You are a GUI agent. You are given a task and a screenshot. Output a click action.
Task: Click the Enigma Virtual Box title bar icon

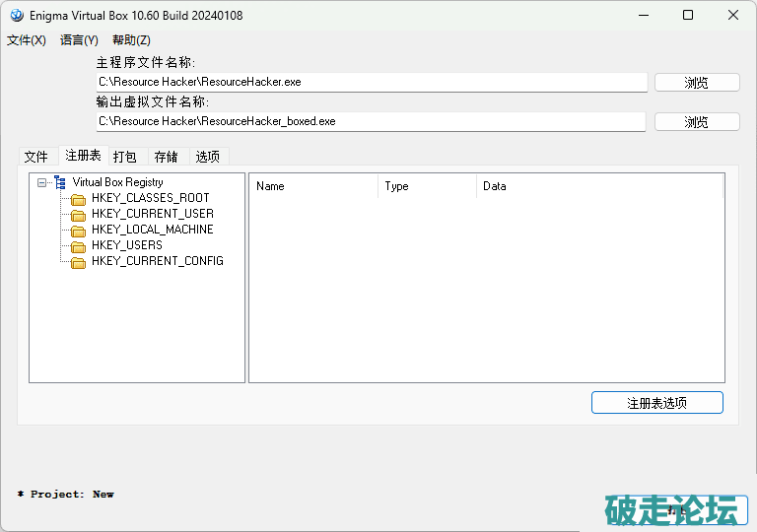(x=17, y=16)
